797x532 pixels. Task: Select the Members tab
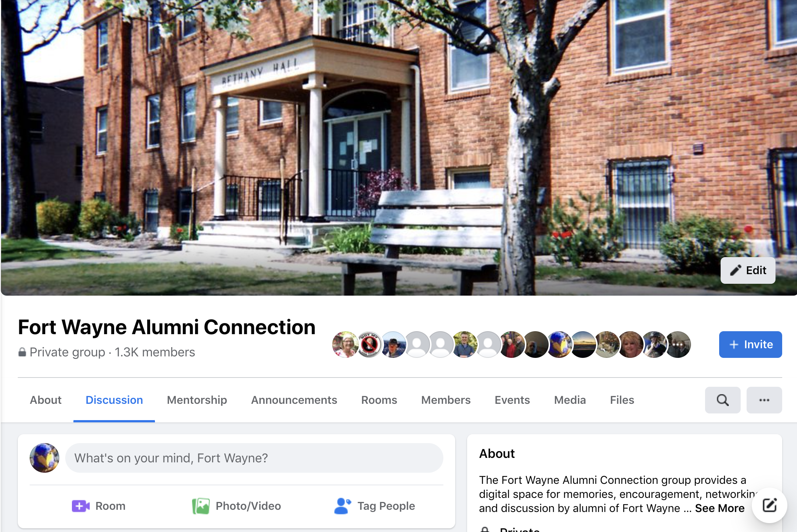[446, 400]
